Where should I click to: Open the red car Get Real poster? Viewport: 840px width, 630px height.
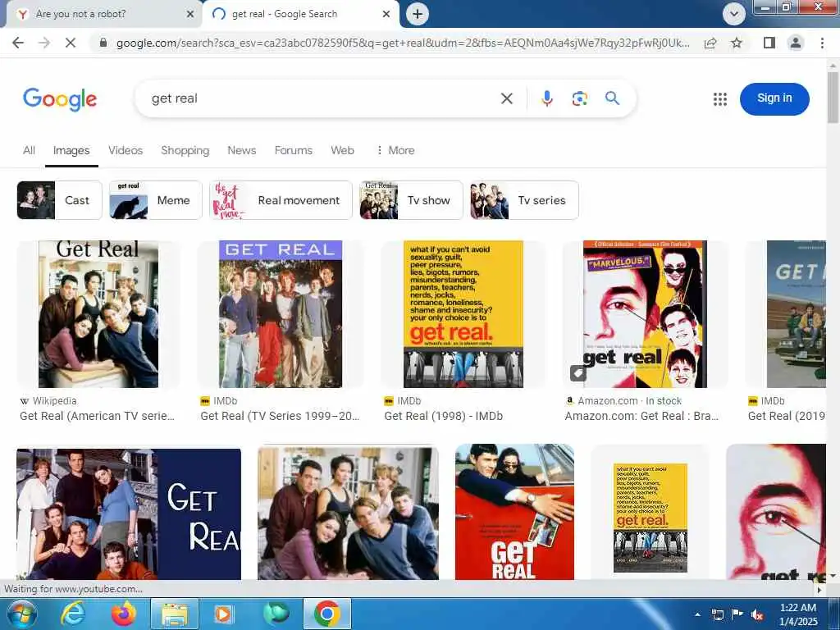pyautogui.click(x=514, y=512)
